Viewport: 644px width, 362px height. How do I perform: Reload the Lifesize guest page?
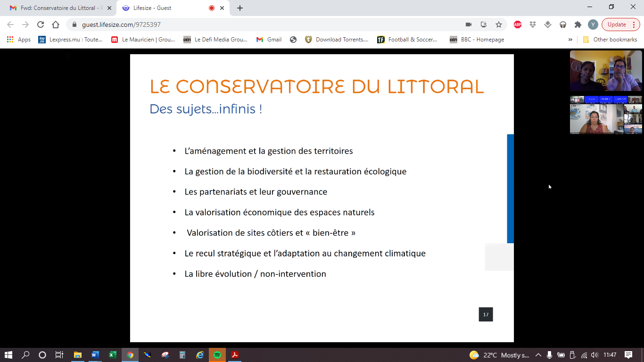(41, 25)
